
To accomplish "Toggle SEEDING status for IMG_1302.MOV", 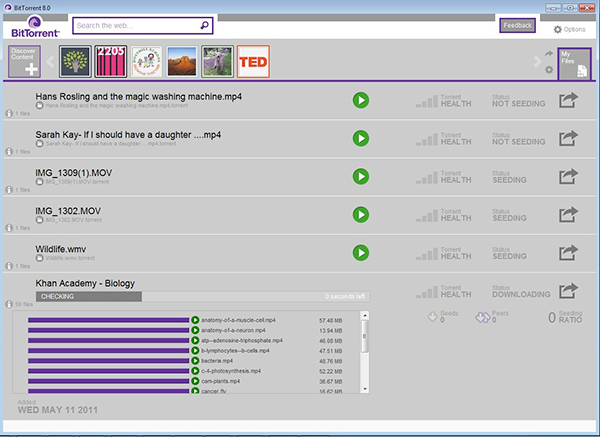I will [x=509, y=215].
